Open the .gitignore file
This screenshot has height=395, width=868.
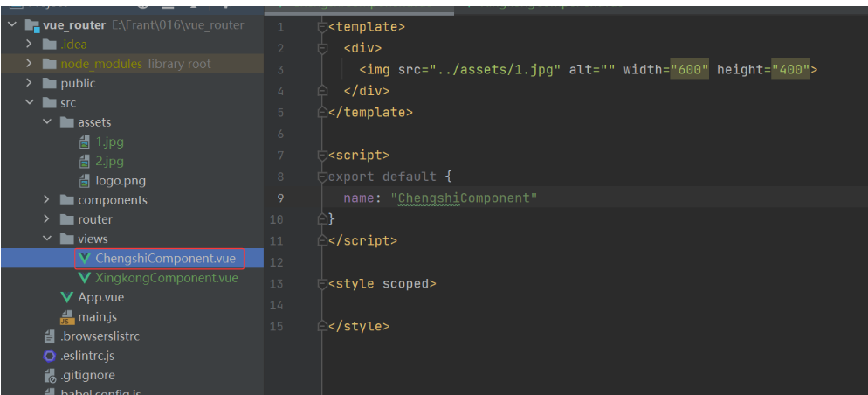pyautogui.click(x=87, y=375)
